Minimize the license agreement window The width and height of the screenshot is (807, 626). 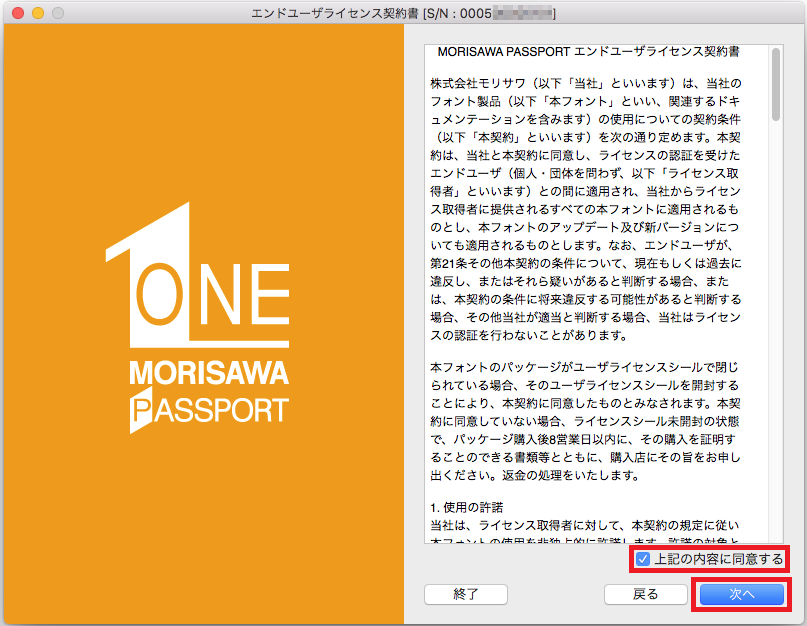(38, 13)
